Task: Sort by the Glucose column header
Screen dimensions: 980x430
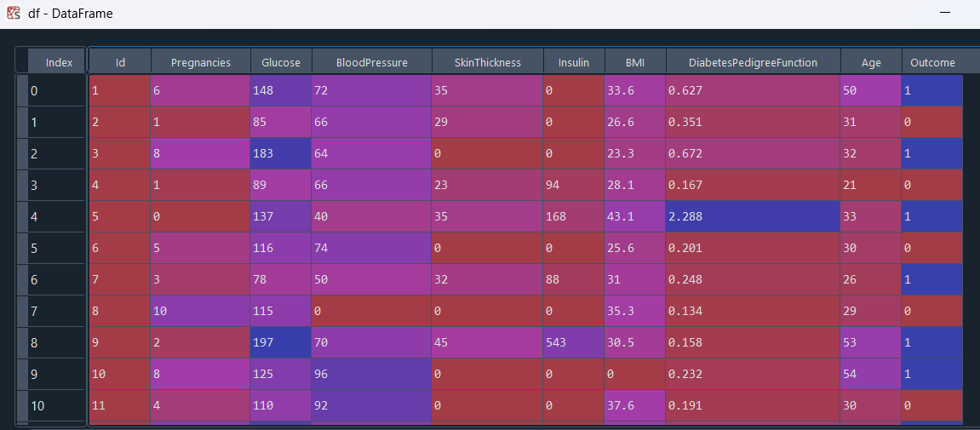Action: coord(281,62)
